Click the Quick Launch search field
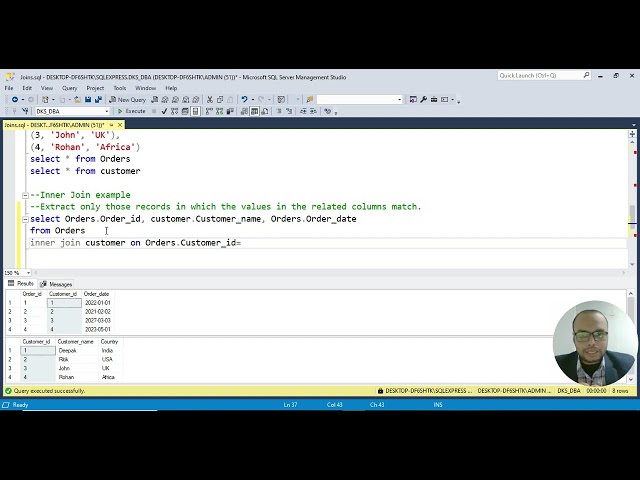 [x=544, y=76]
